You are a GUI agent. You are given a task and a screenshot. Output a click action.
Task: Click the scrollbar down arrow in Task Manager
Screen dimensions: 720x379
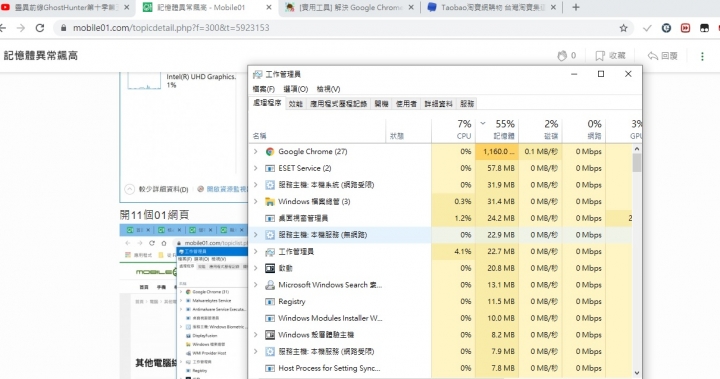(636, 373)
